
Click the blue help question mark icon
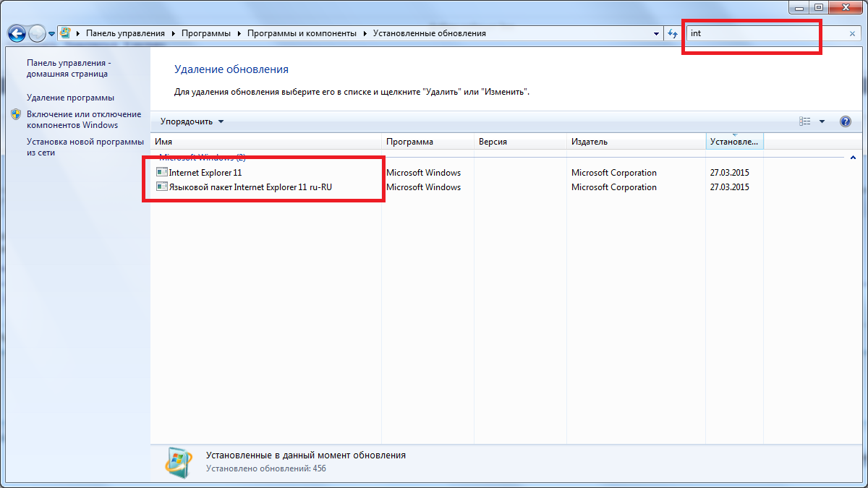coord(846,121)
